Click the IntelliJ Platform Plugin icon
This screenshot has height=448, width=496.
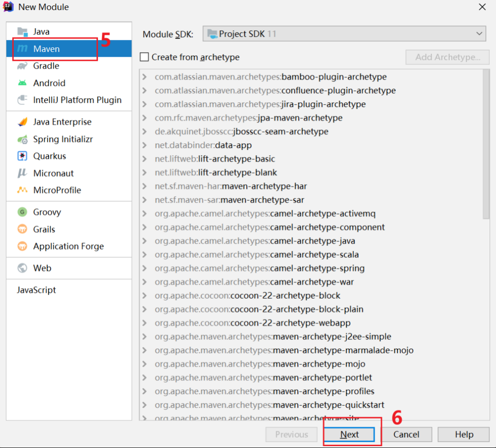23,100
